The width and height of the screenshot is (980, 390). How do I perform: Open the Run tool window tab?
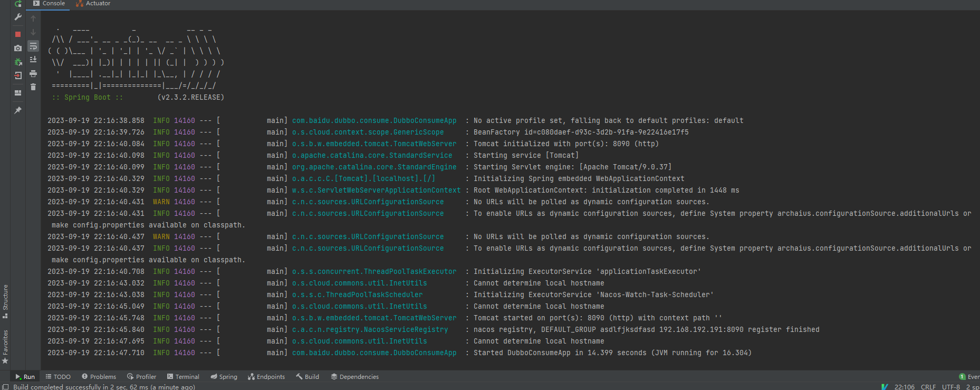point(25,377)
